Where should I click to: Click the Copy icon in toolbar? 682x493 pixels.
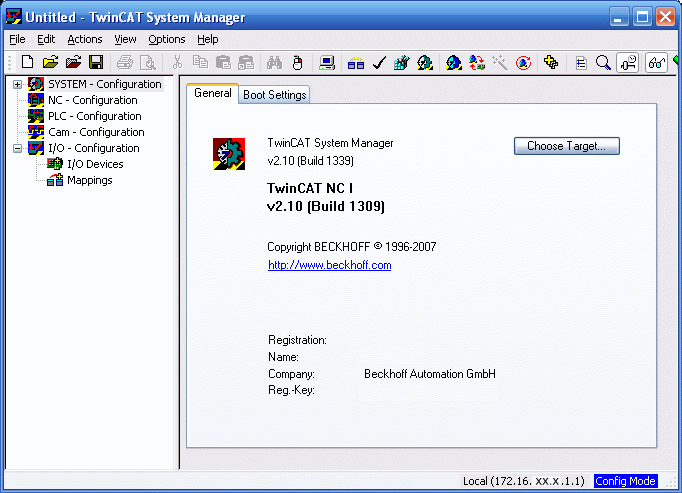[200, 63]
